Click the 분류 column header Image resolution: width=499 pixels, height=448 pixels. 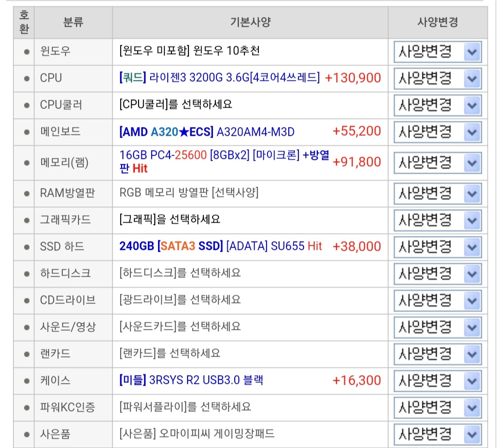point(73,22)
